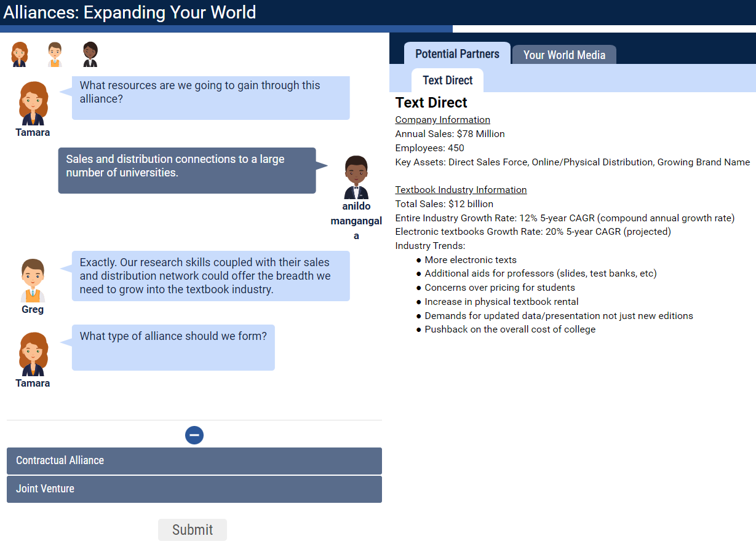
Task: Click the 'anildo mangangala' name label
Action: point(356,221)
